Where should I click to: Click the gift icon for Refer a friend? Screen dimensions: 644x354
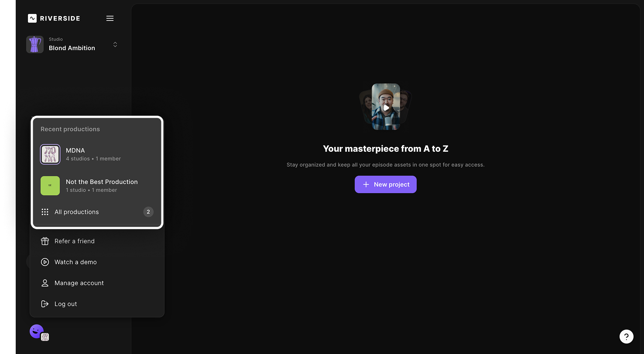coord(45,241)
